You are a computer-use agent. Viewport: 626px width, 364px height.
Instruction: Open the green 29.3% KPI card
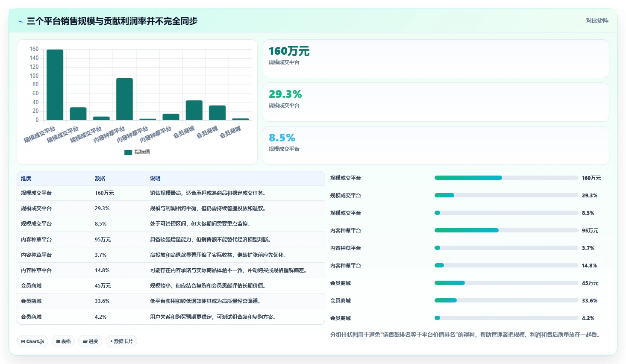436,102
